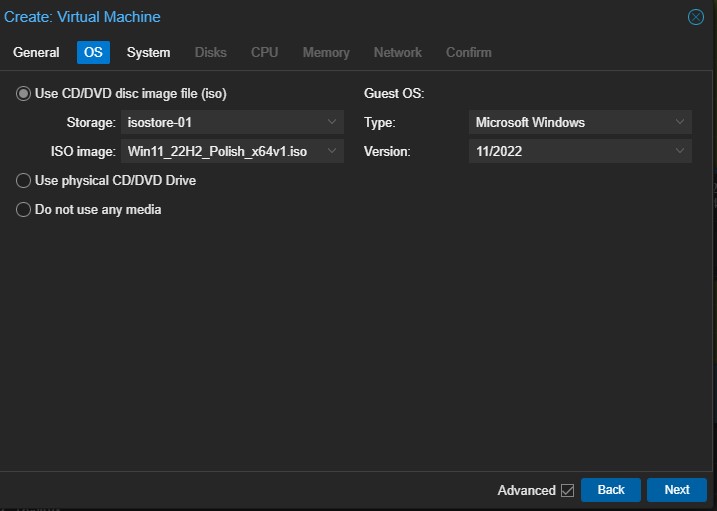This screenshot has height=511, width=717.
Task: Select Use CD/DVD disc image file option
Action: 24,94
